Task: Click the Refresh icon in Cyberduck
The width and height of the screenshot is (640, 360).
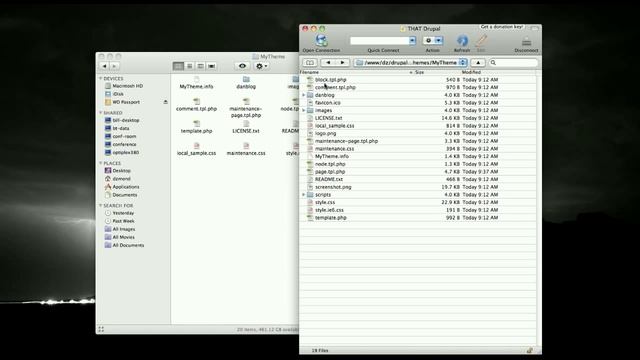Action: point(462,40)
